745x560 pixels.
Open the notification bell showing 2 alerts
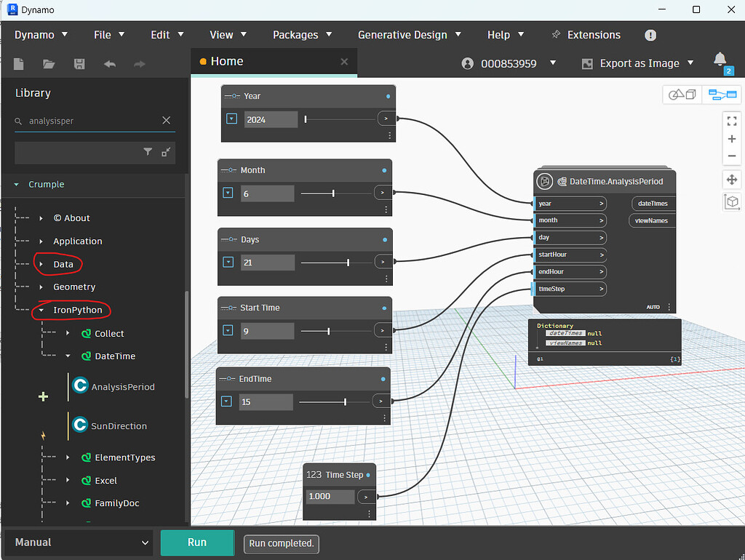(720, 60)
